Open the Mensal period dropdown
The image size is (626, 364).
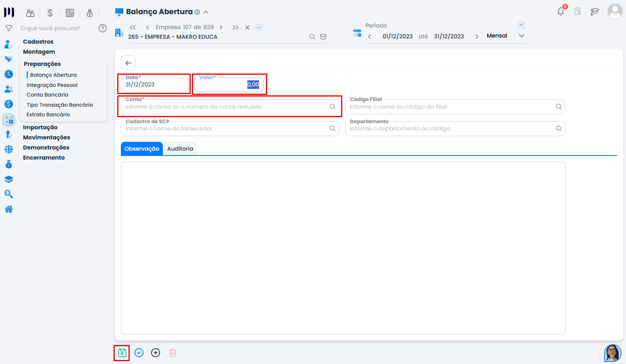click(x=521, y=36)
